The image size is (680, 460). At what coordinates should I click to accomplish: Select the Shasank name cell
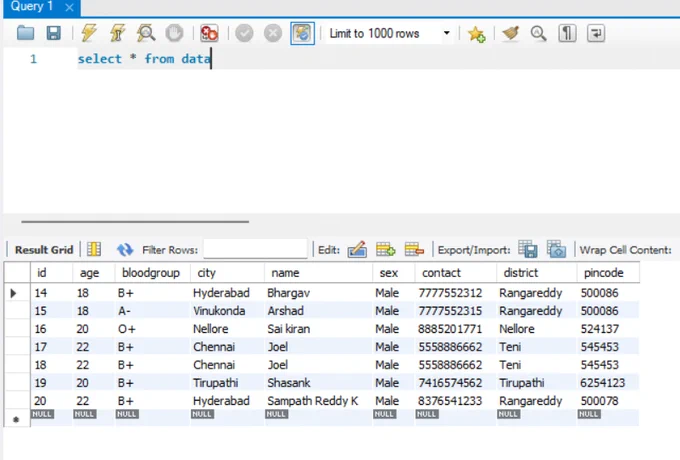318,383
